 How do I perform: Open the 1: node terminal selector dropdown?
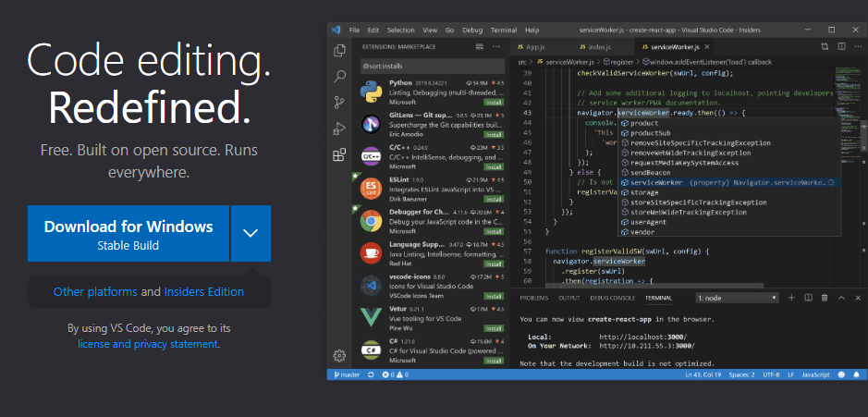738,298
